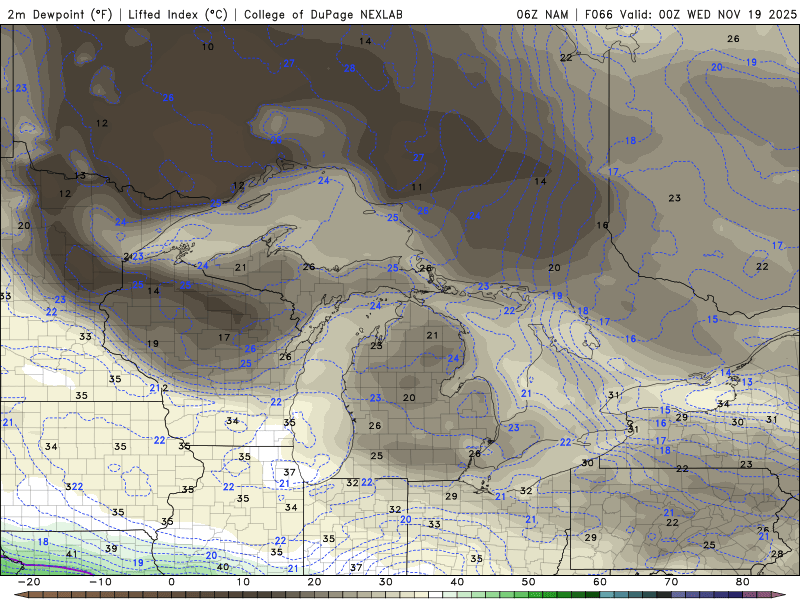800x600 pixels.
Task: Click the black dewpoint value 40 on the map
Action: [x=222, y=566]
